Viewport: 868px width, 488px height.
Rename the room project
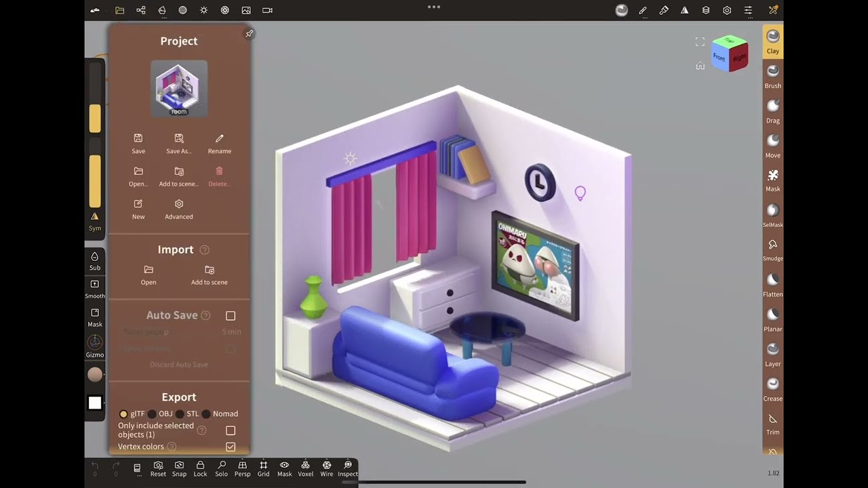click(x=219, y=144)
